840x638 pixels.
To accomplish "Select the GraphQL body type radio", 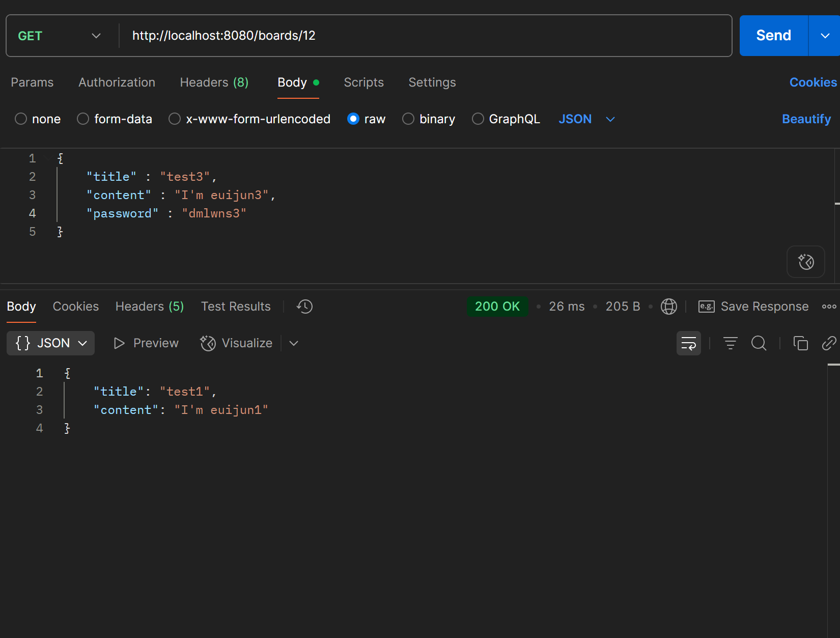I will (478, 119).
